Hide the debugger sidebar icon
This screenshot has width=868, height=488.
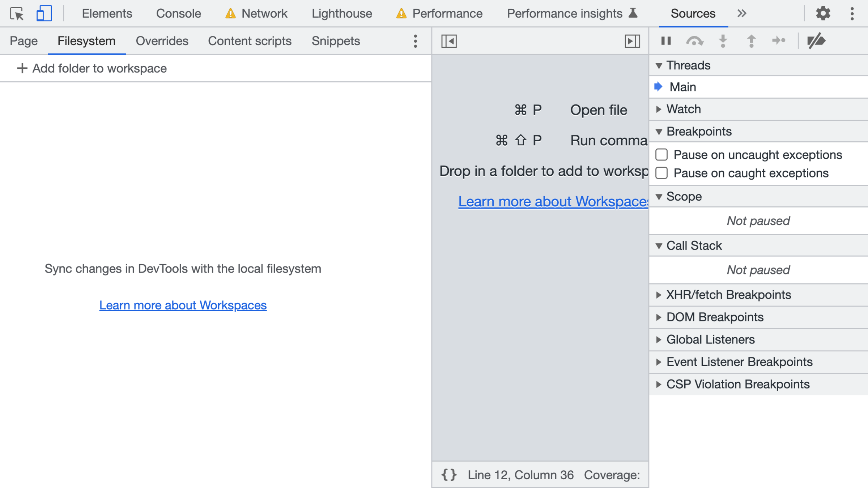tap(632, 41)
